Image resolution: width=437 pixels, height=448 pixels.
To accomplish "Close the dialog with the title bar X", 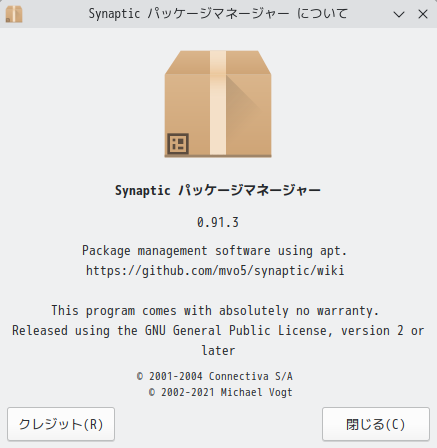I will [x=423, y=14].
